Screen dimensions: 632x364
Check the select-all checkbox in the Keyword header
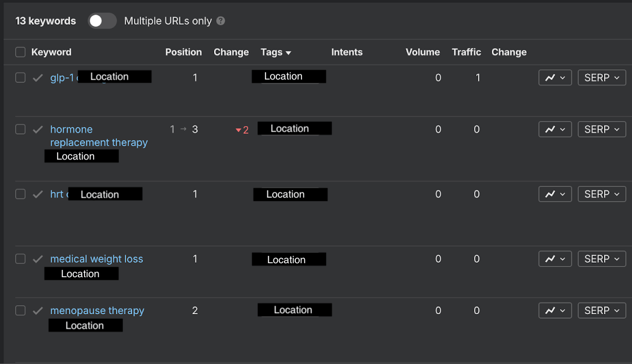point(20,52)
